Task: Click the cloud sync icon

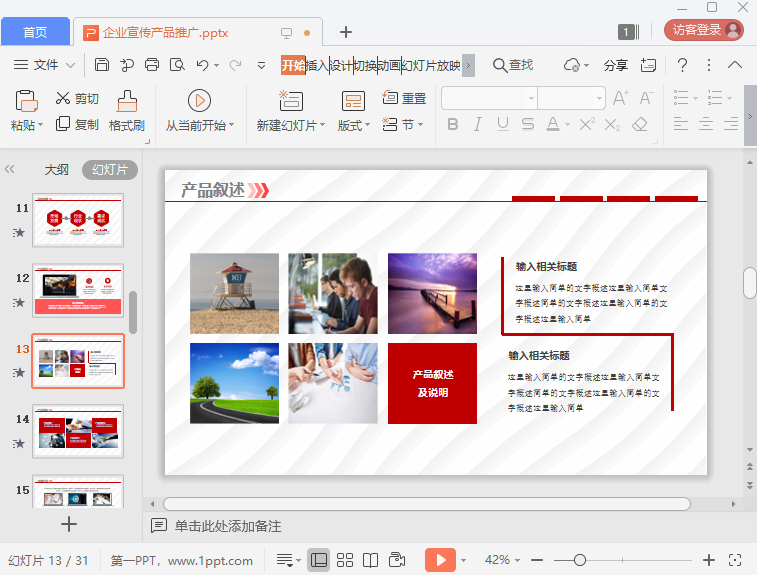Action: click(572, 65)
